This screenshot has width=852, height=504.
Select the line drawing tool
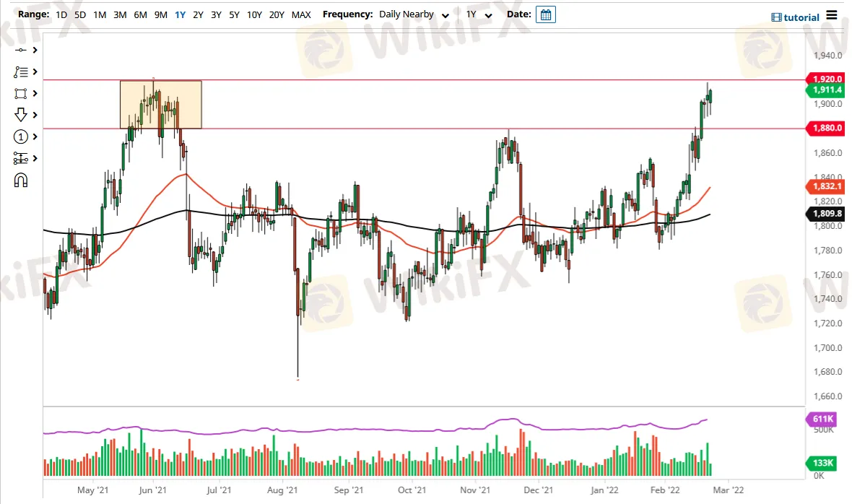(x=20, y=50)
